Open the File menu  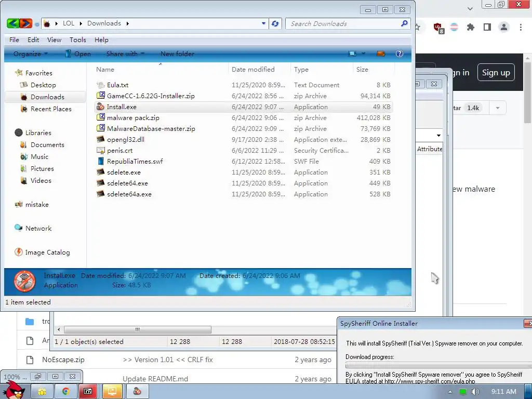(14, 39)
